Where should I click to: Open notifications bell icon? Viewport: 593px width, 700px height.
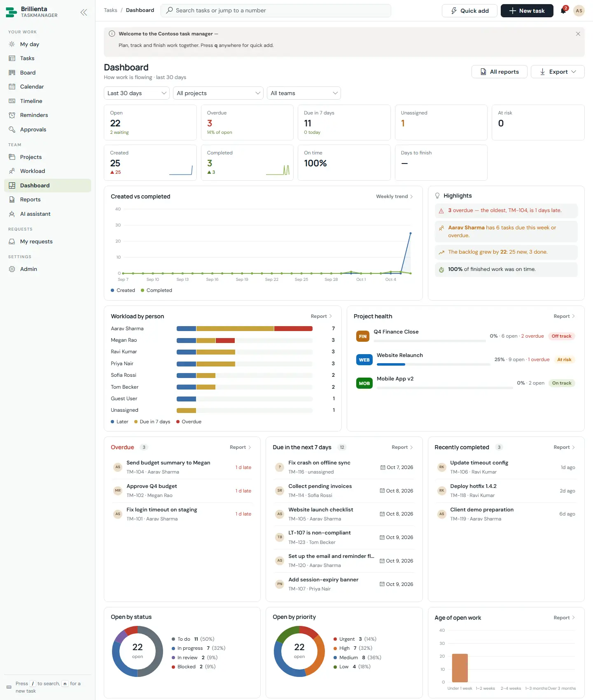[x=563, y=11]
